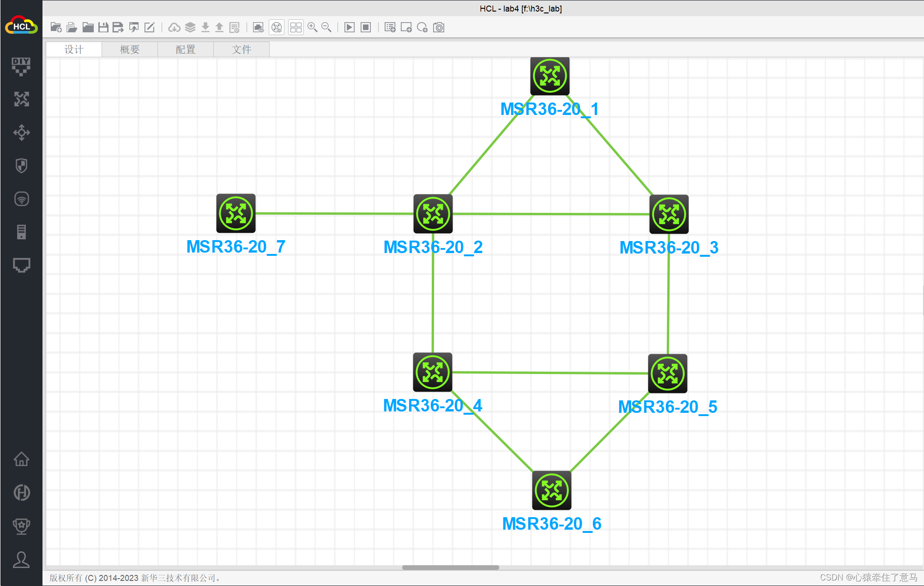Image resolution: width=924 pixels, height=586 pixels.
Task: Toggle the grid display button
Action: [x=296, y=27]
